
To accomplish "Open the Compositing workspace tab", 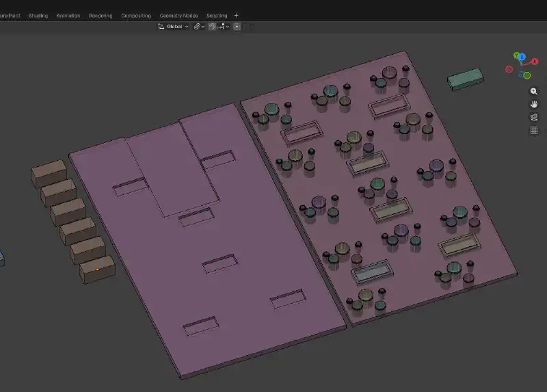I will tap(136, 16).
